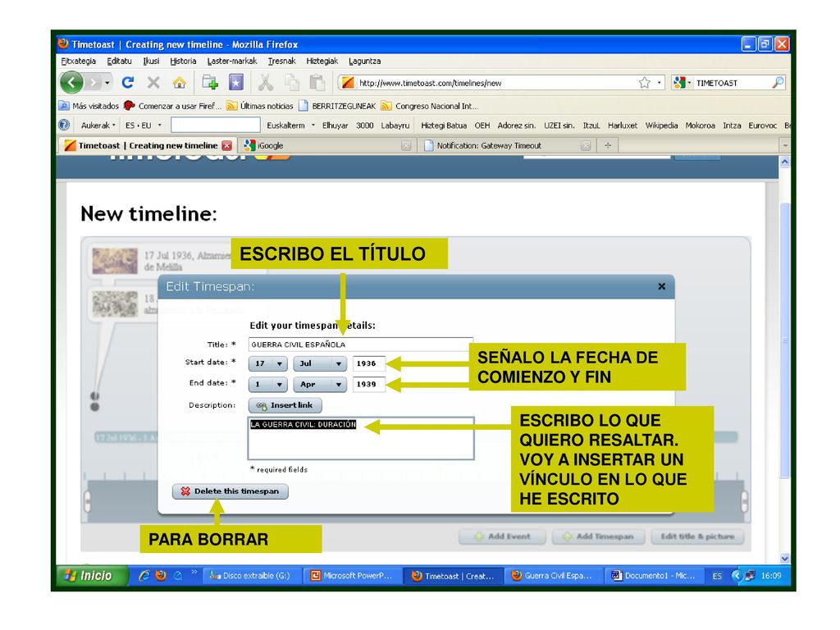Close the Edit Timespan dialog
The width and height of the screenshot is (840, 630).
click(x=662, y=286)
